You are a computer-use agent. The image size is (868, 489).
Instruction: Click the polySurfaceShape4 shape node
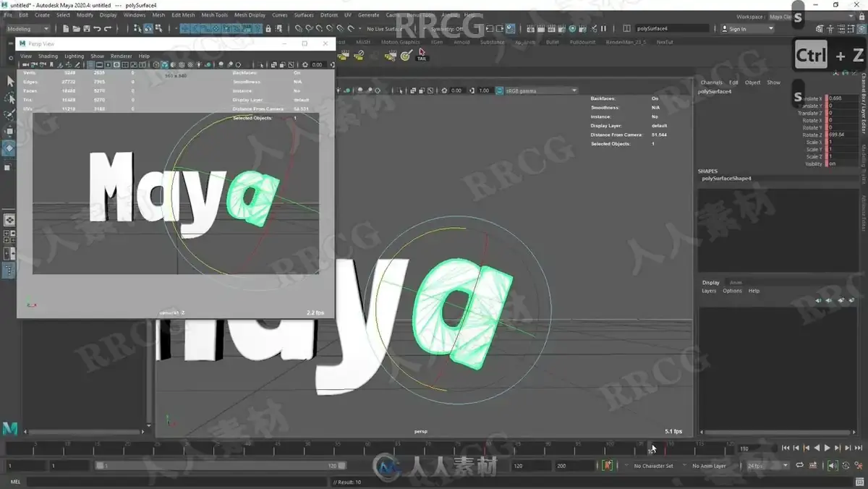point(727,178)
